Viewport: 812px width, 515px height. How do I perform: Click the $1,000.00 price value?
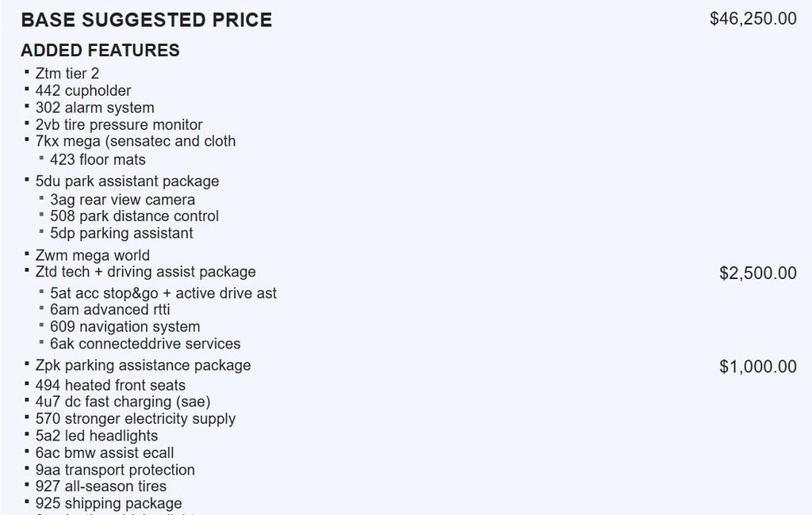point(757,367)
